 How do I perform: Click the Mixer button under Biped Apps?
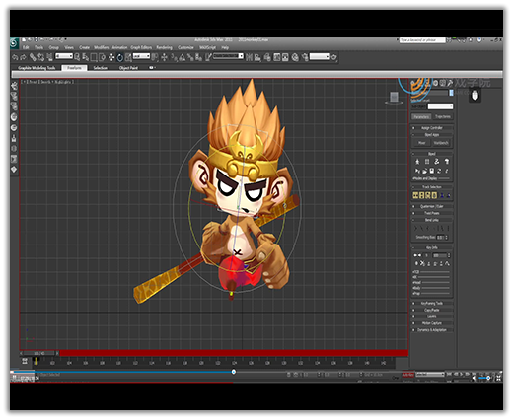(x=421, y=143)
